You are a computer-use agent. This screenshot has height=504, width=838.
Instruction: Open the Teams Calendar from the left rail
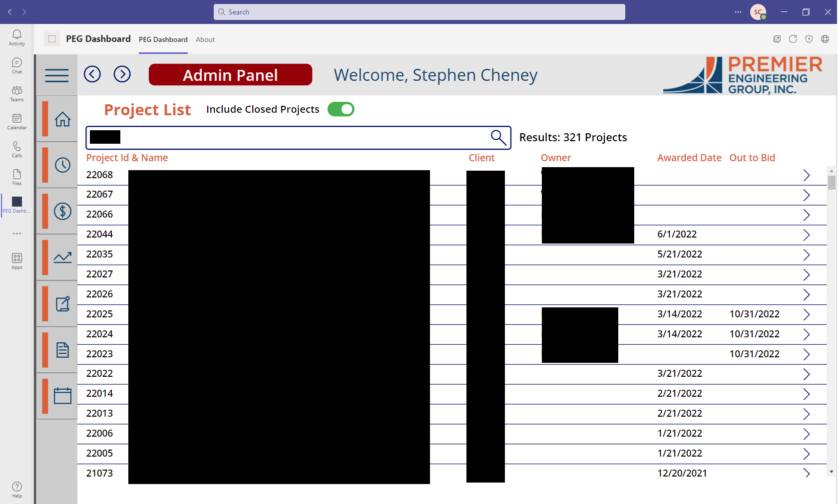(16, 121)
